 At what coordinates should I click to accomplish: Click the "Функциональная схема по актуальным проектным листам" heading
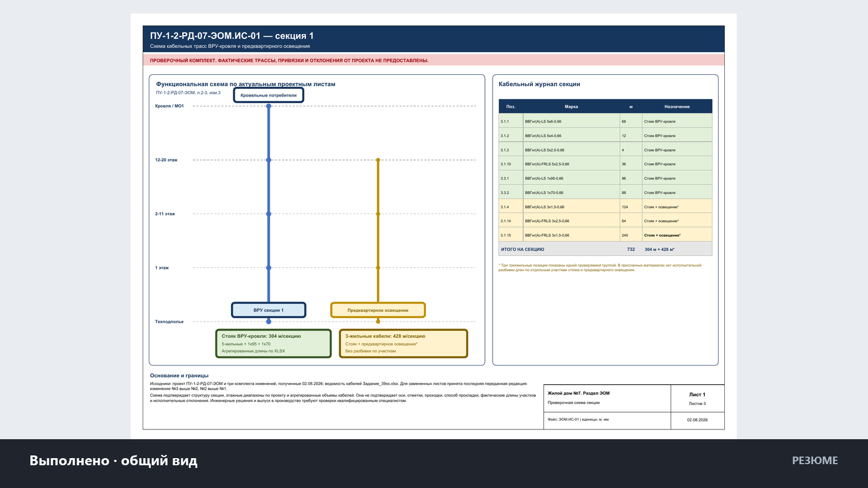tap(246, 84)
